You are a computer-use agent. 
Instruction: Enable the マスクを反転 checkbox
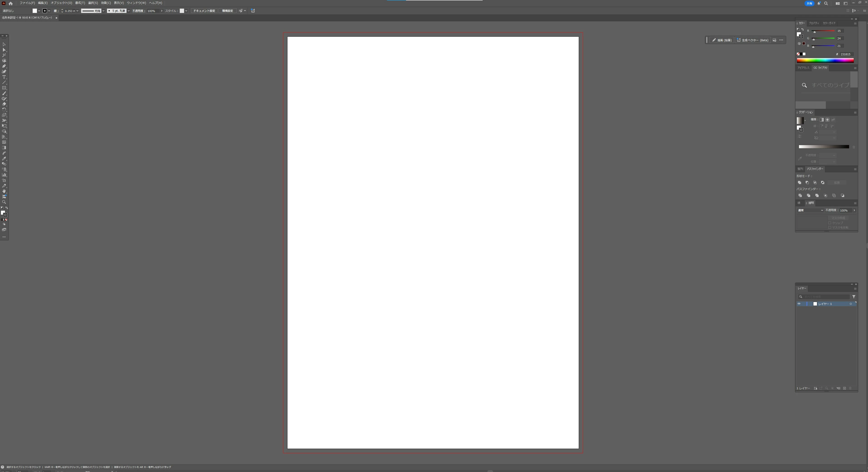pos(830,227)
